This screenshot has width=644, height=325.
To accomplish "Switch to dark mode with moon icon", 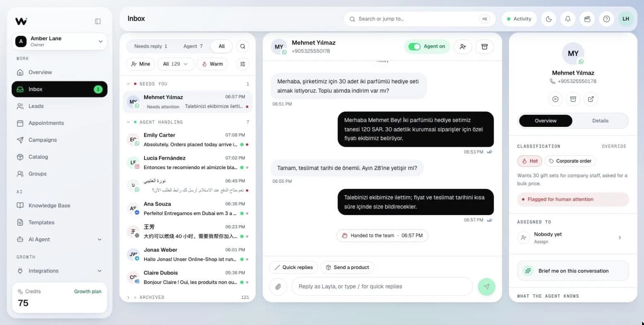I will (x=549, y=19).
